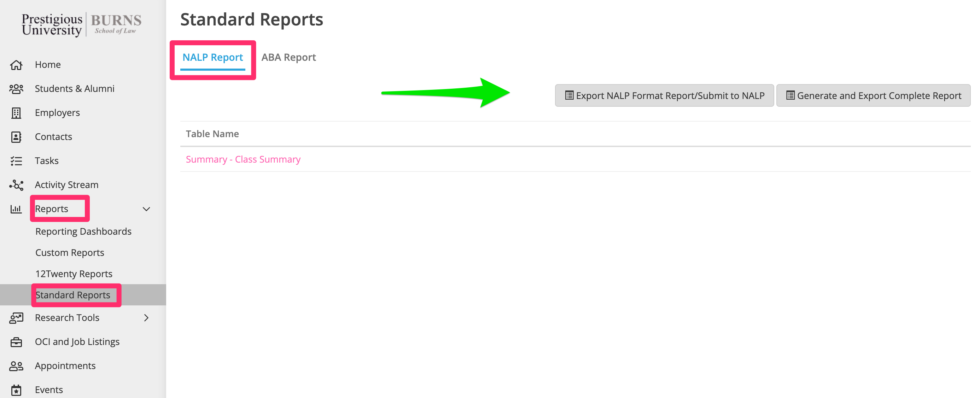Open the Summary - Class Summary link
This screenshot has width=980, height=398.
coord(243,159)
